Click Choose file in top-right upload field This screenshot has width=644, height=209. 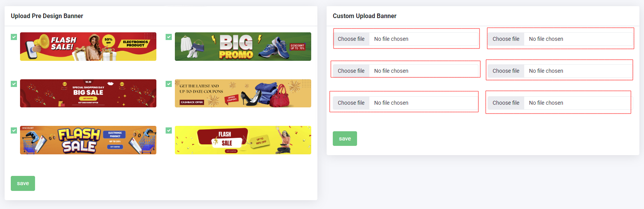(506, 39)
